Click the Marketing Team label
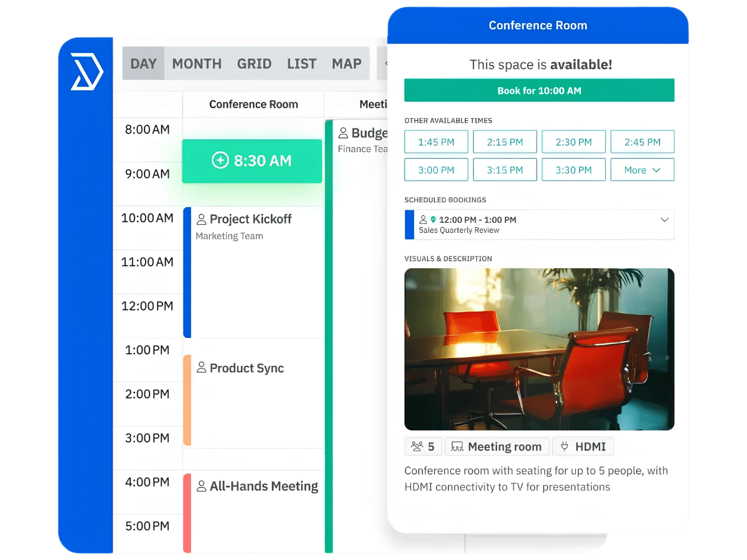Image resolution: width=747 pixels, height=560 pixels. (x=229, y=236)
